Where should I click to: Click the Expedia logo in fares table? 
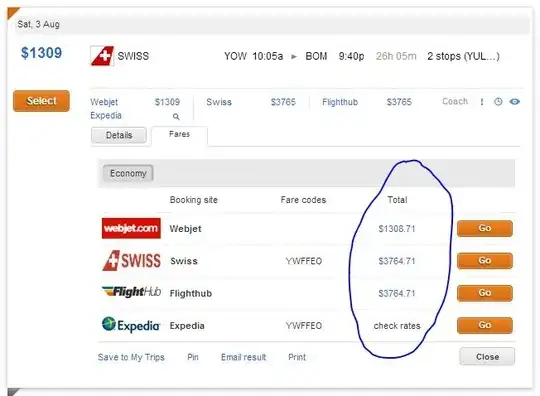pos(131,325)
